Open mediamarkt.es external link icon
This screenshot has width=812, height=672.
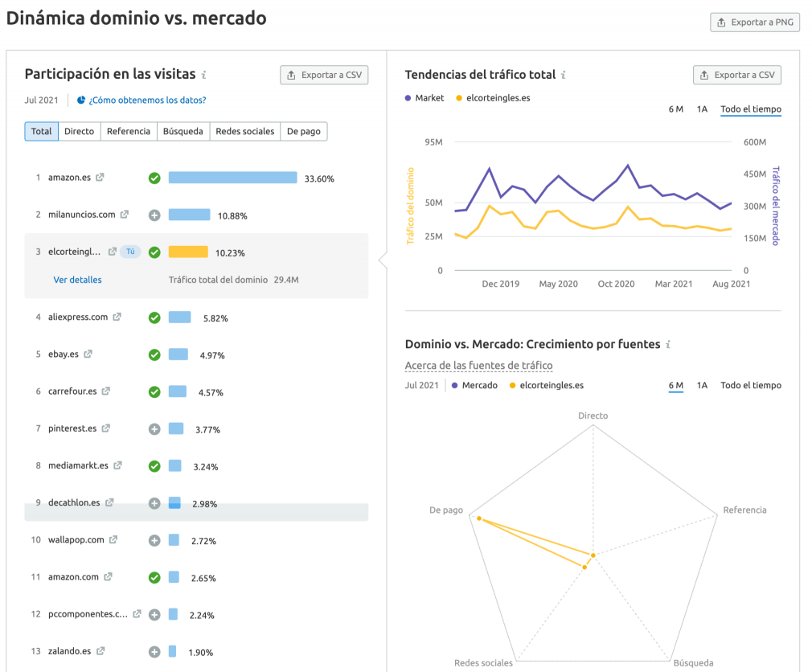point(117,465)
